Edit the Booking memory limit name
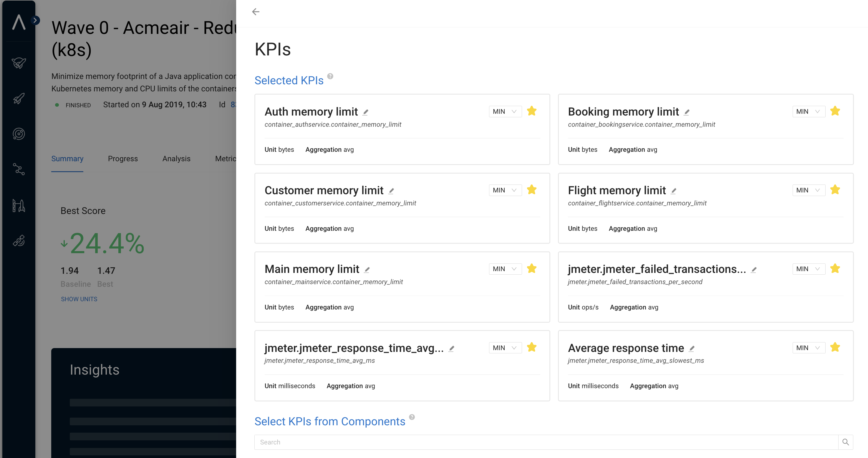 coord(686,112)
